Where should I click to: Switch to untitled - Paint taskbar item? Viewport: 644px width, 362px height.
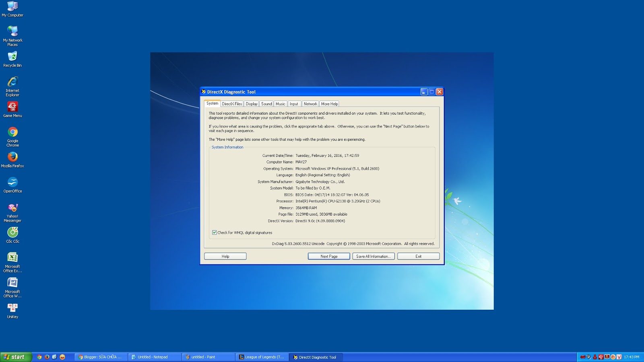pyautogui.click(x=208, y=357)
